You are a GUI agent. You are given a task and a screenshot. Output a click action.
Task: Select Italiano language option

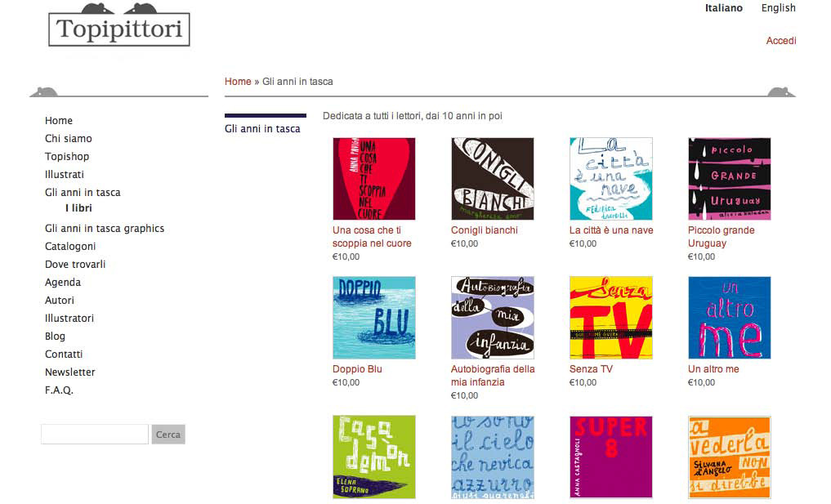pyautogui.click(x=723, y=8)
